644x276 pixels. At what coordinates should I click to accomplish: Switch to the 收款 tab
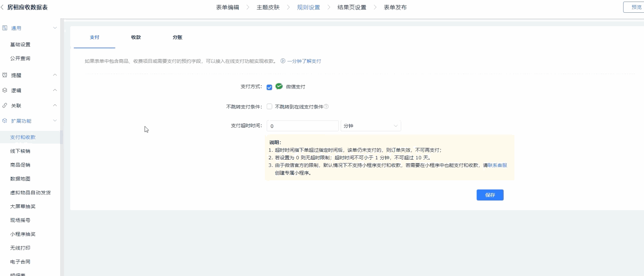pyautogui.click(x=136, y=37)
